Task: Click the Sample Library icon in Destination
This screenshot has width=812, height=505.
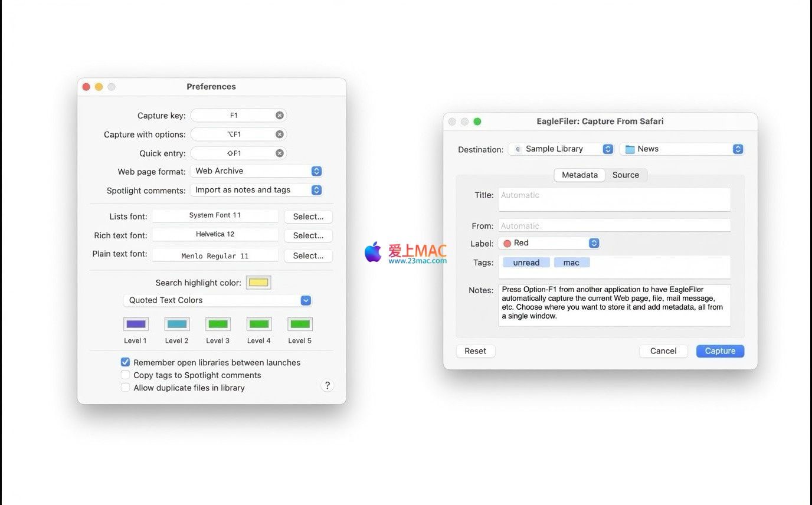Action: coord(518,149)
